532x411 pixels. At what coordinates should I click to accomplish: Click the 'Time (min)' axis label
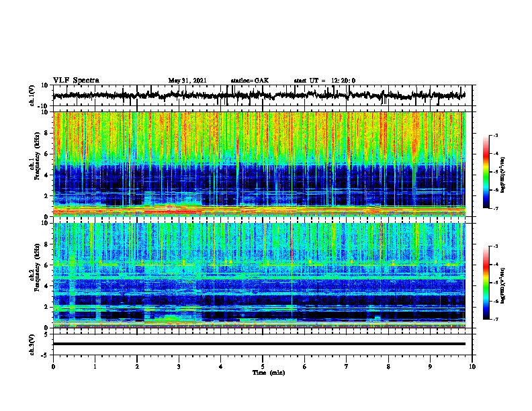269,373
